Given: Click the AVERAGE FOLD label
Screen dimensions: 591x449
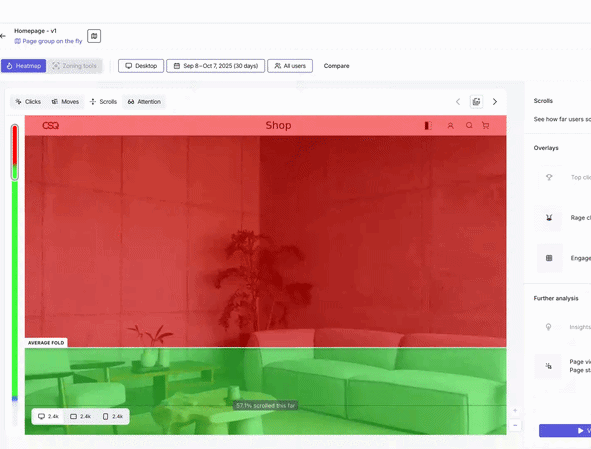Looking at the screenshot, I should [46, 343].
